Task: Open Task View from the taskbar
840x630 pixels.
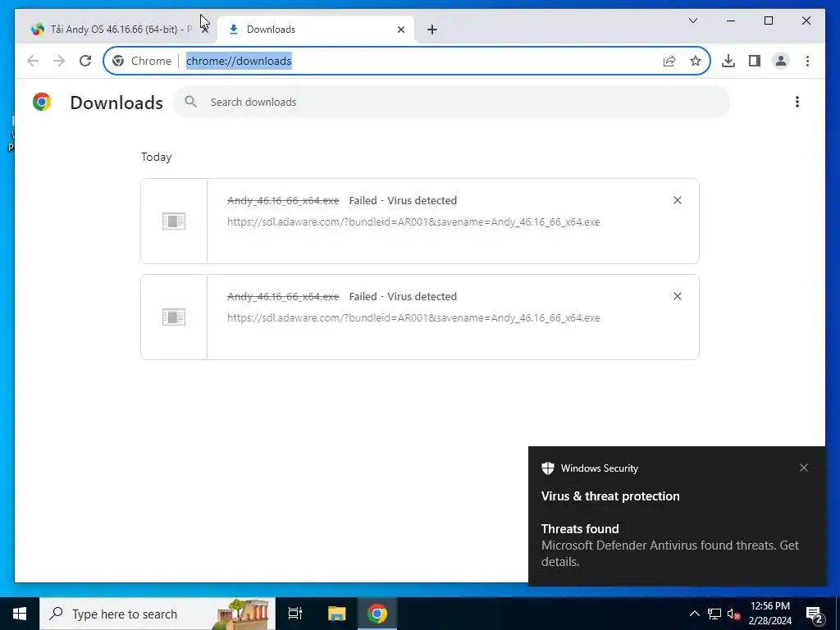Action: (x=295, y=614)
